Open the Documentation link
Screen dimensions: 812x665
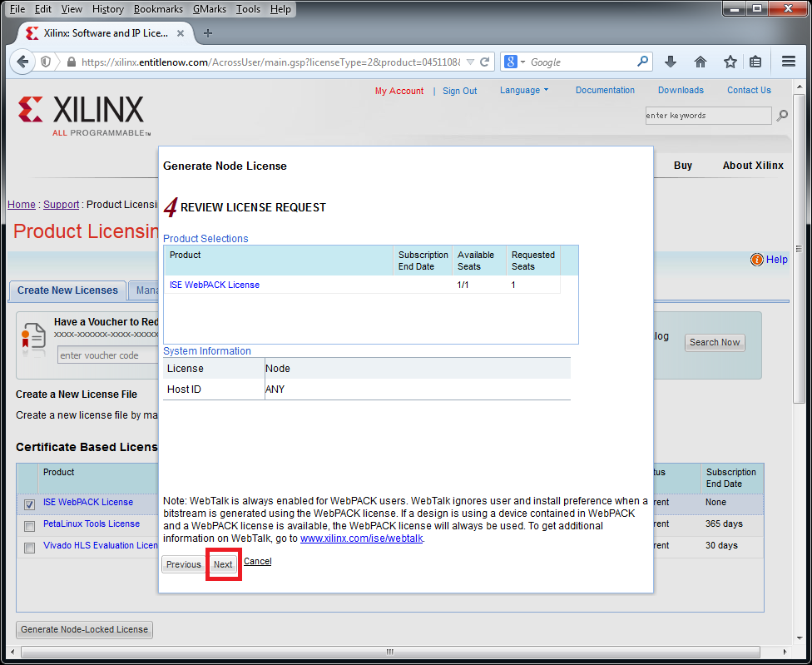click(605, 90)
